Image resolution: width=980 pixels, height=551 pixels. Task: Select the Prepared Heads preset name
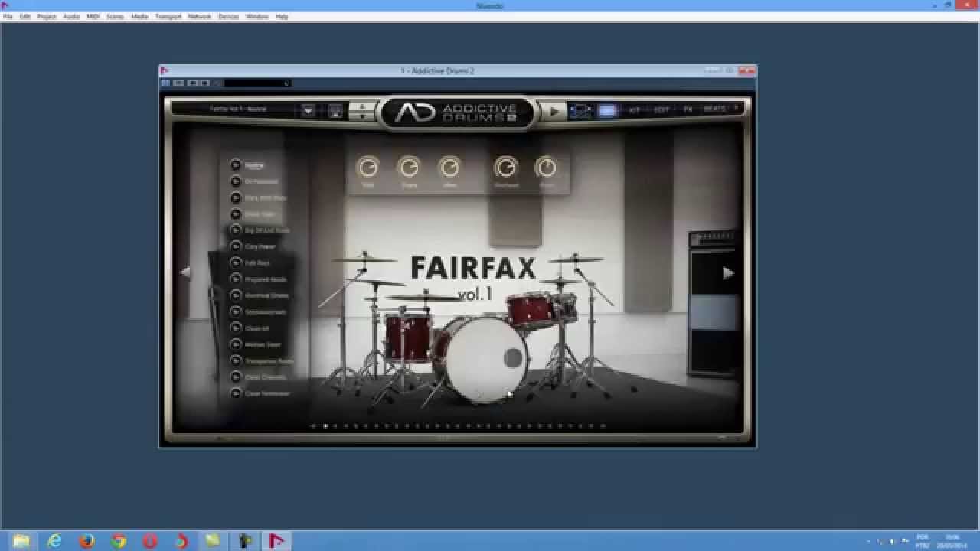(266, 280)
